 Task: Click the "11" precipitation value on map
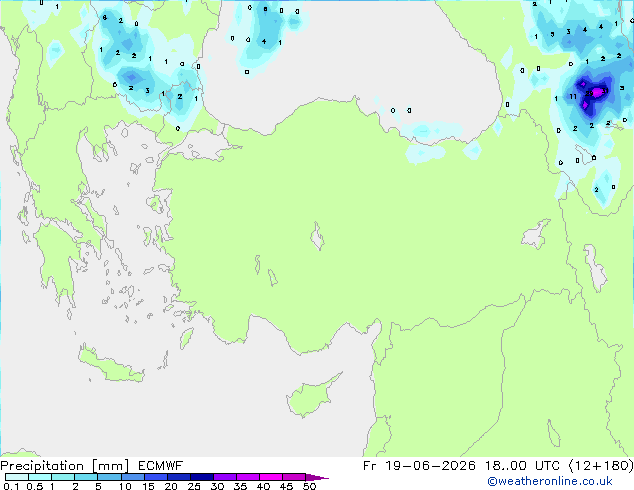click(x=573, y=96)
